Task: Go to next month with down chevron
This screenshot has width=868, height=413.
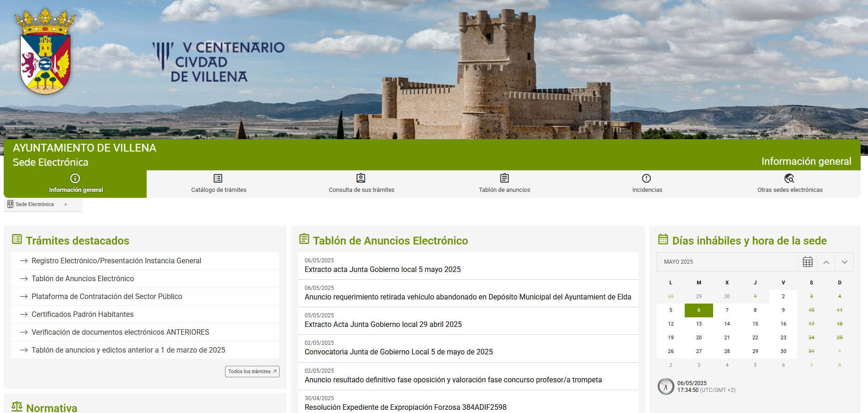Action: click(x=845, y=262)
